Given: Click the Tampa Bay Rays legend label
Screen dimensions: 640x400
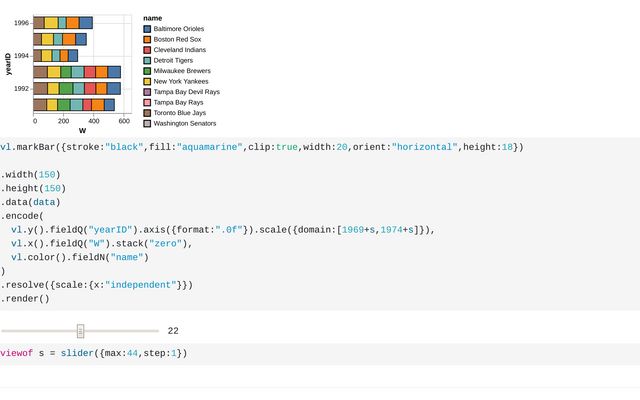Looking at the screenshot, I should pos(180,102).
